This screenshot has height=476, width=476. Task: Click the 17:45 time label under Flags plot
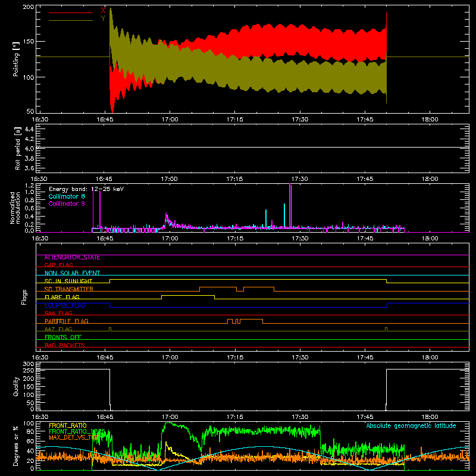tap(365, 358)
